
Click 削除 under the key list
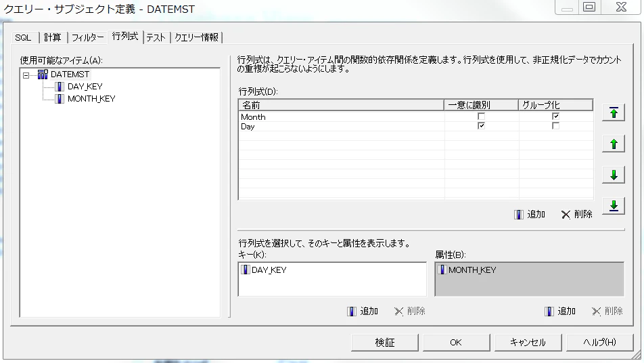(410, 312)
